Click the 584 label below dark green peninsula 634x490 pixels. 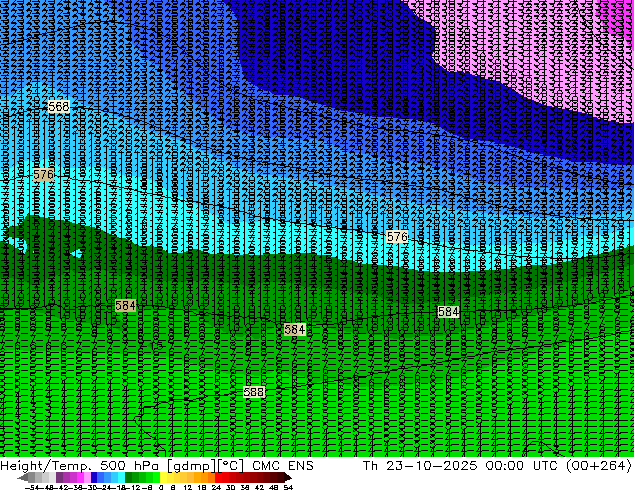125,305
